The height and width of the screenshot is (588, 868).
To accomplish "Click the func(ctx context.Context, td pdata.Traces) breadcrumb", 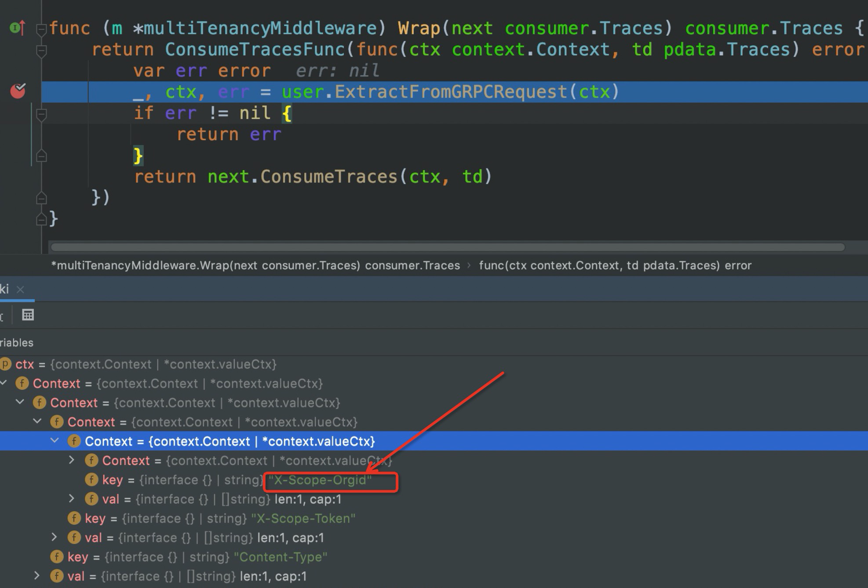I will [x=615, y=265].
